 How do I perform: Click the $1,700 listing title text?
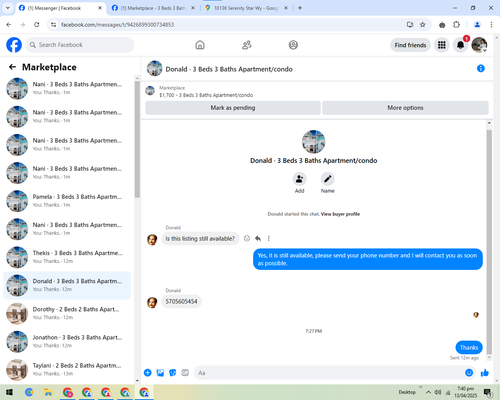tap(206, 95)
